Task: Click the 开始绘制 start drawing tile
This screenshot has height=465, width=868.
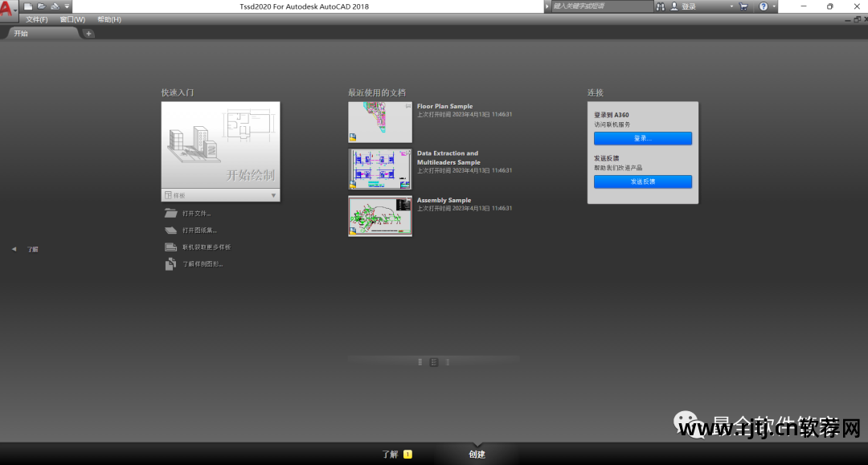Action: tap(220, 145)
